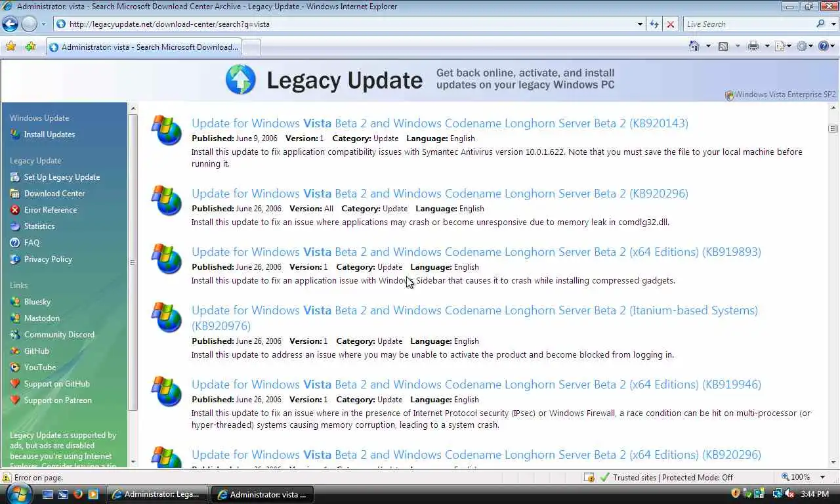Open Error Reference in sidebar
Screen dimensions: 840x504
[51, 210]
